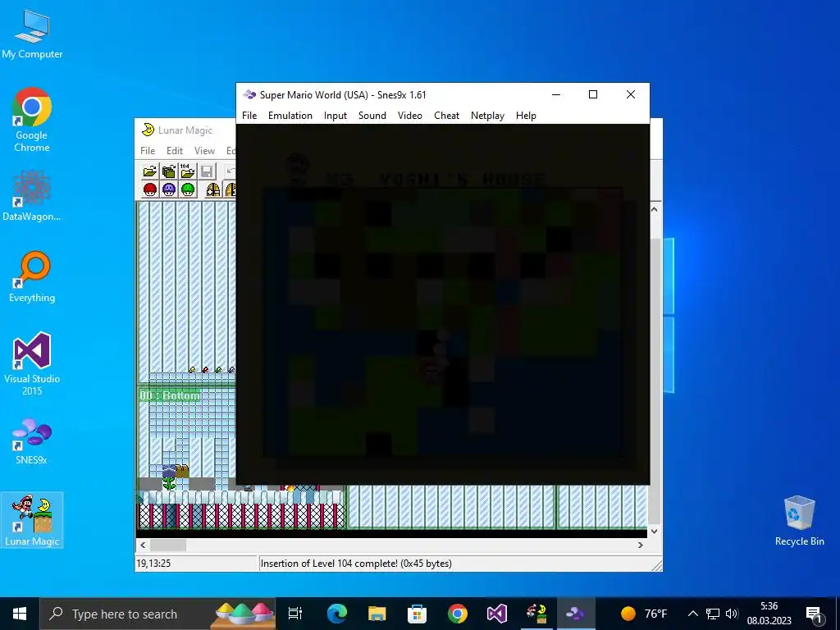Open network status in system tray
The height and width of the screenshot is (630, 840).
713,614
